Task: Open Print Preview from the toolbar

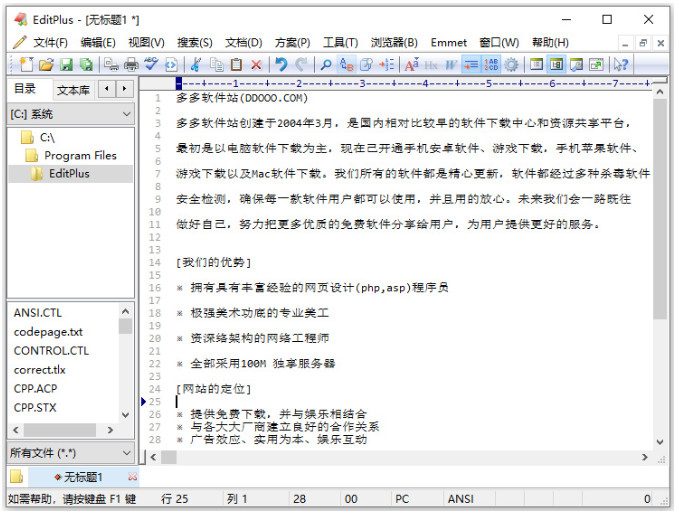Action: 111,65
